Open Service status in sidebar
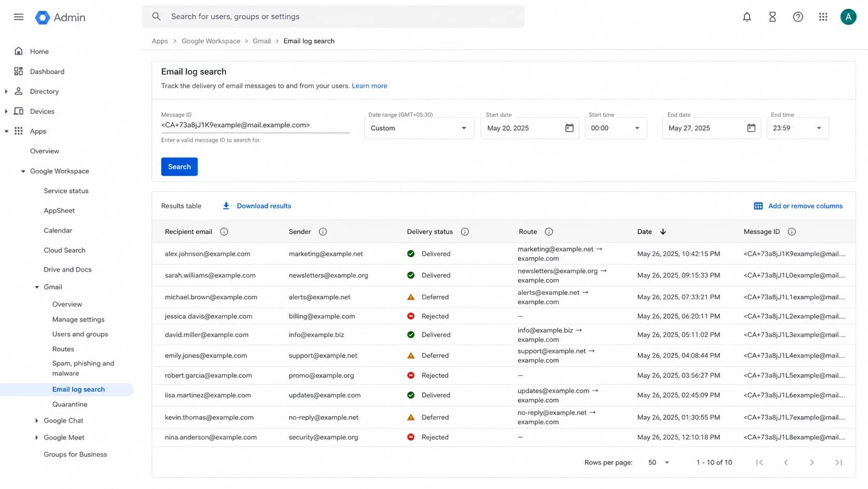Viewport: 868px width, 489px height. (66, 191)
